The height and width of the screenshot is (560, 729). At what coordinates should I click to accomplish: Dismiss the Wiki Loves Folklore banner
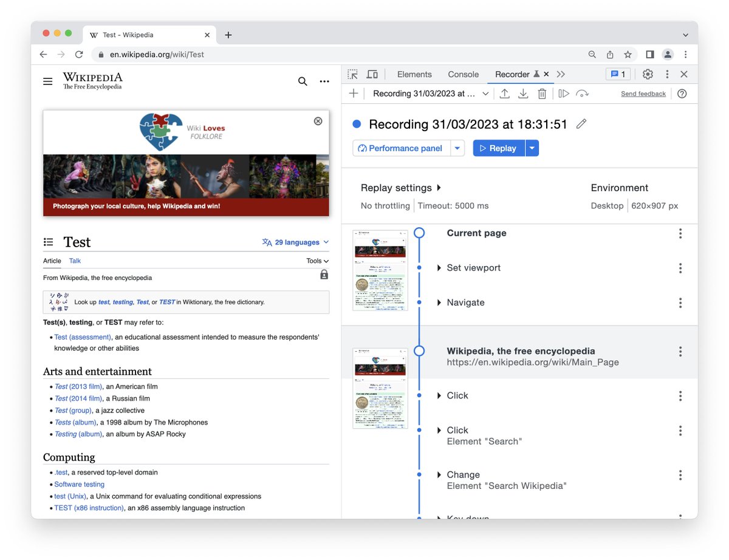pyautogui.click(x=318, y=121)
